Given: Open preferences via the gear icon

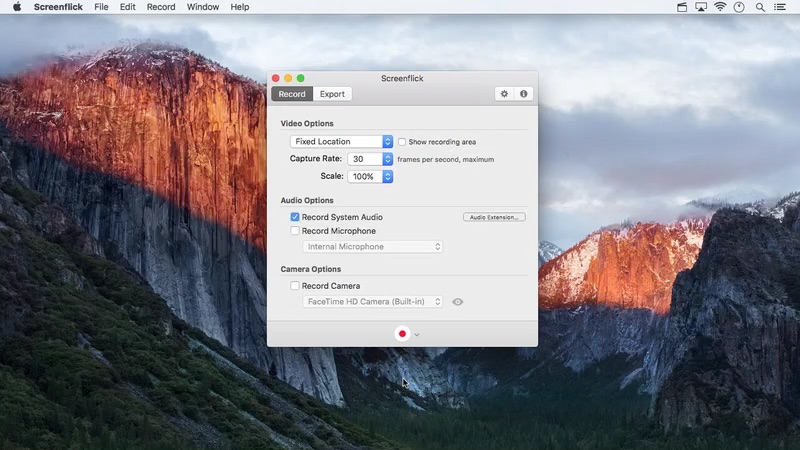Looking at the screenshot, I should (x=504, y=94).
